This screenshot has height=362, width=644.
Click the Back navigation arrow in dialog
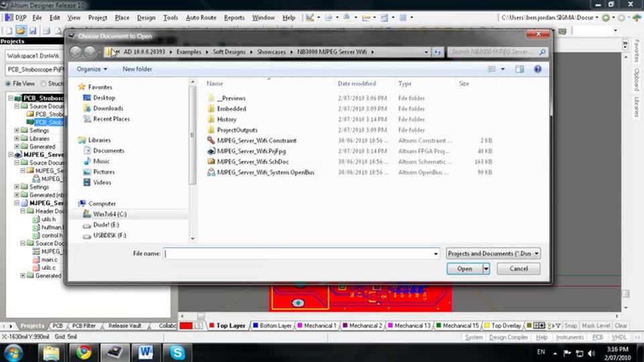pos(76,52)
